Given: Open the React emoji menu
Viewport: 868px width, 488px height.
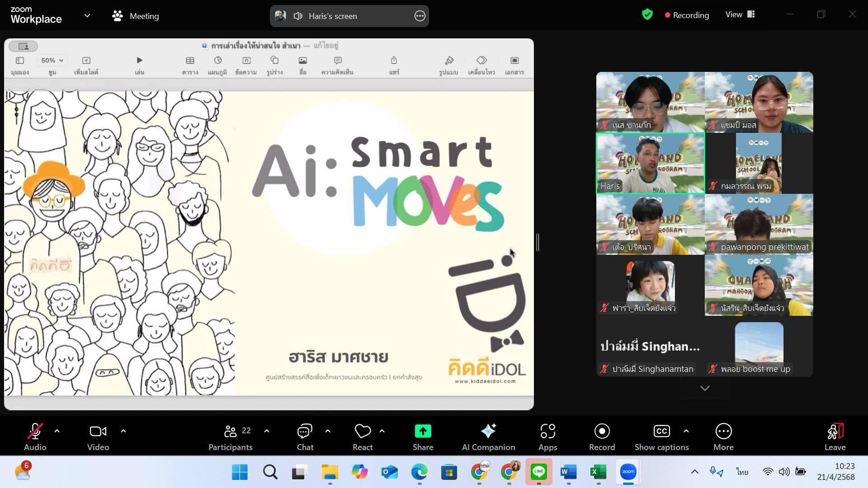Looking at the screenshot, I should tap(363, 436).
